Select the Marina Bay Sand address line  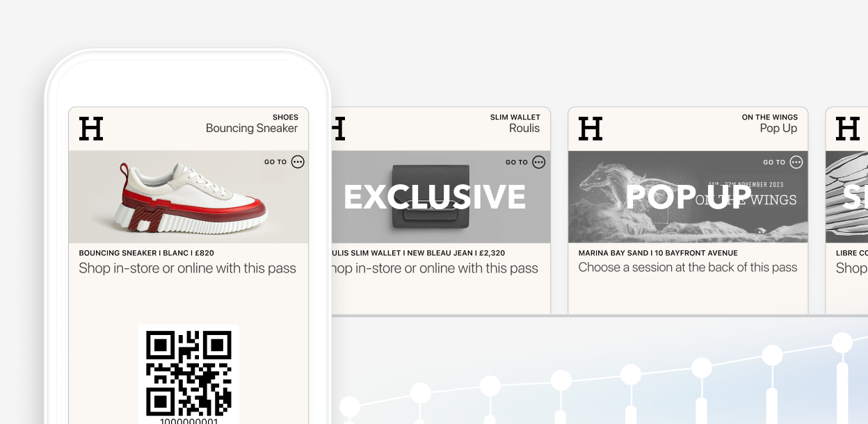click(658, 253)
